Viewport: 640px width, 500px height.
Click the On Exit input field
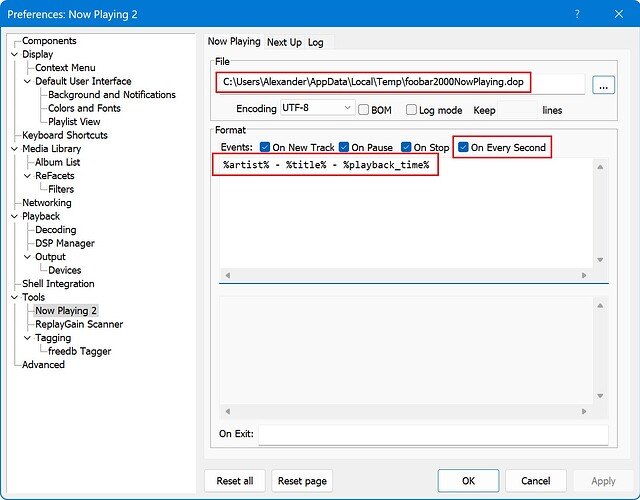433,434
